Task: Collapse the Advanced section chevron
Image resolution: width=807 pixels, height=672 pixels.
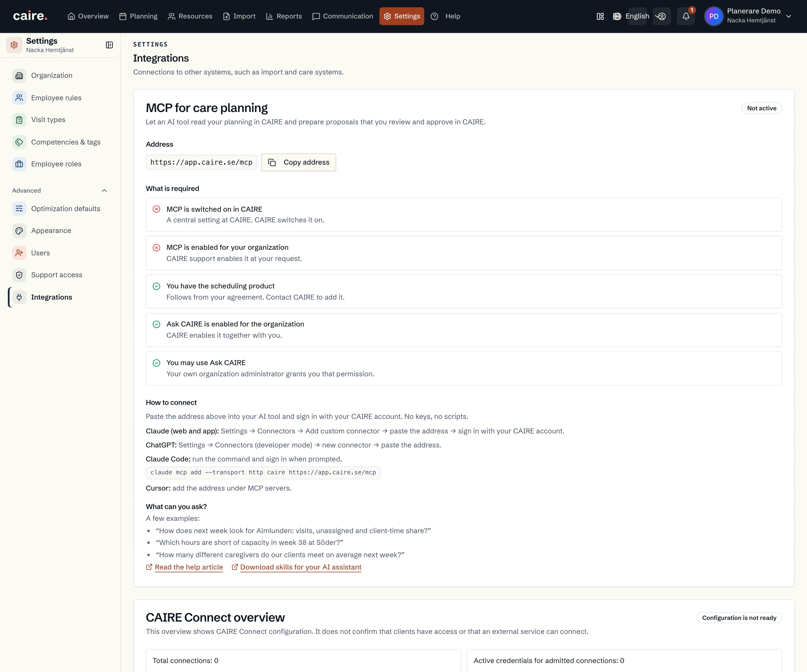Action: pos(104,190)
